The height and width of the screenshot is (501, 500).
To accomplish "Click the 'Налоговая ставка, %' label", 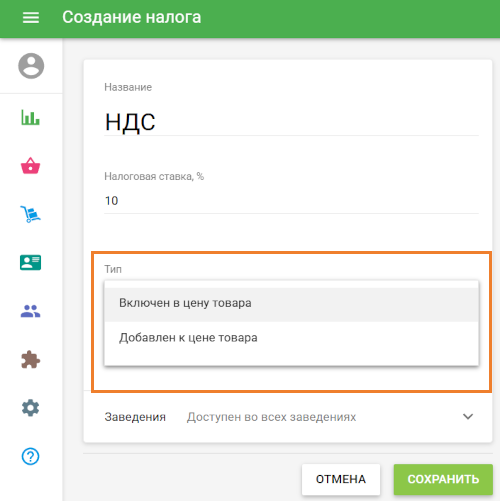I will pyautogui.click(x=154, y=176).
